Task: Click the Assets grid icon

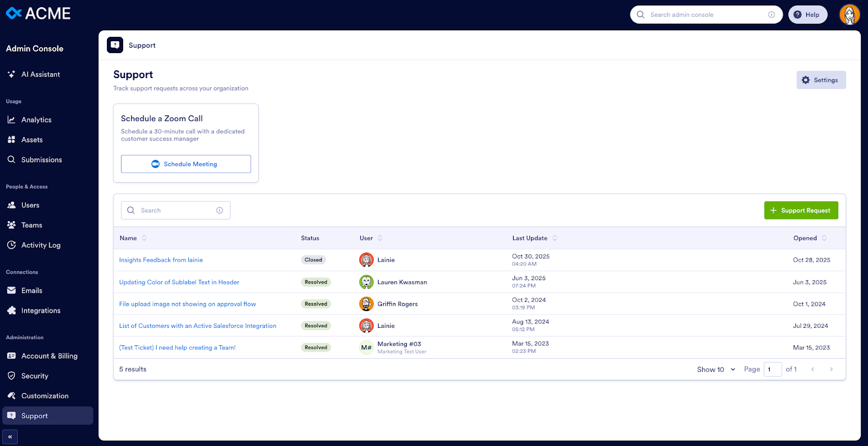Action: pyautogui.click(x=11, y=140)
